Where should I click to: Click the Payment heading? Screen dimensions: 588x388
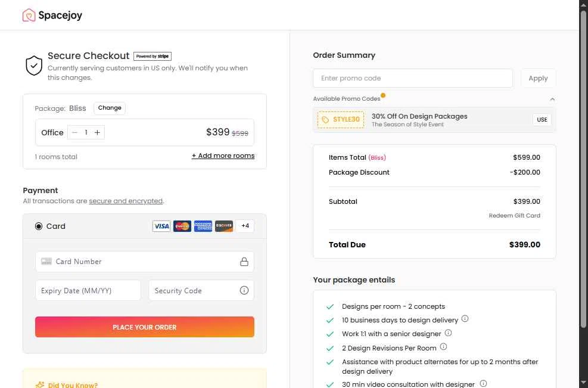(x=41, y=190)
